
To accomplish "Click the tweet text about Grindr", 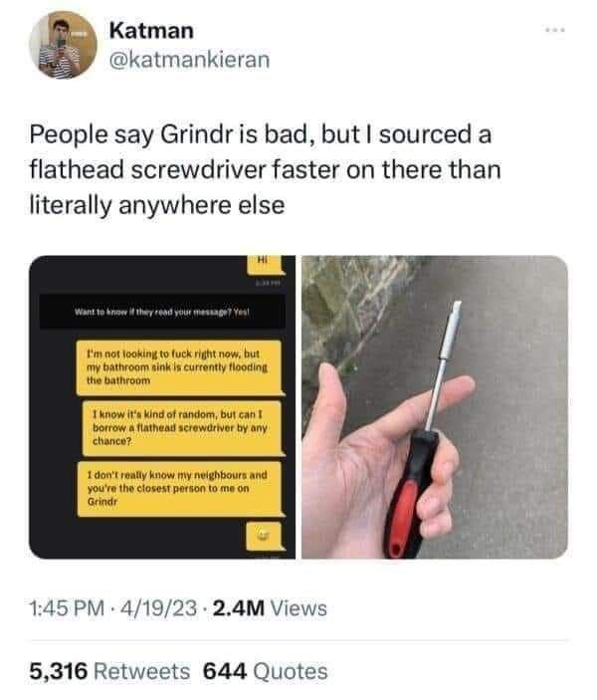I will 265,169.
